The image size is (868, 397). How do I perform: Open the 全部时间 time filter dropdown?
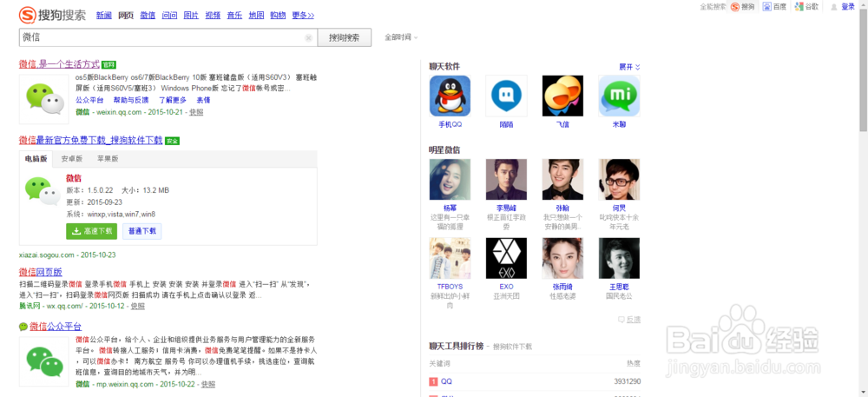click(401, 37)
